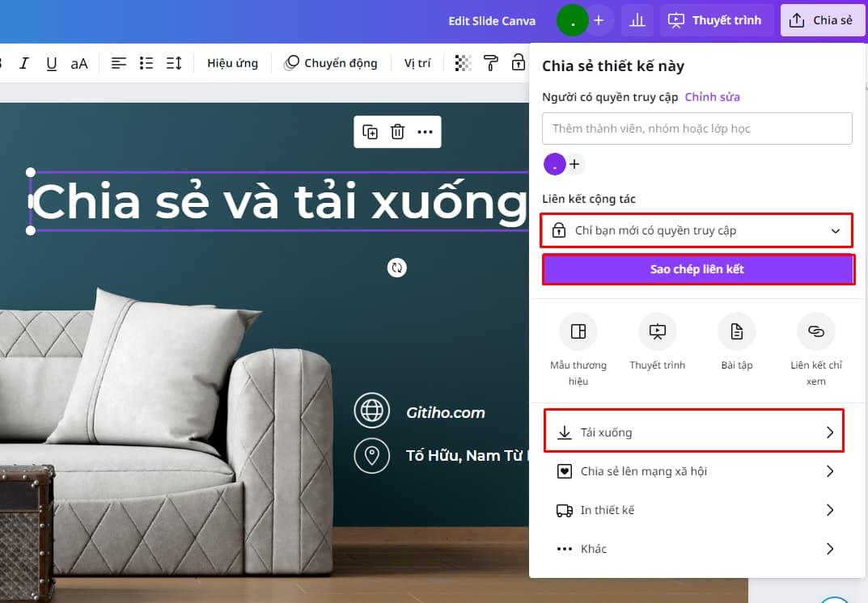Image resolution: width=868 pixels, height=603 pixels.
Task: Open the analytics chart icon in top bar
Action: pos(637,20)
